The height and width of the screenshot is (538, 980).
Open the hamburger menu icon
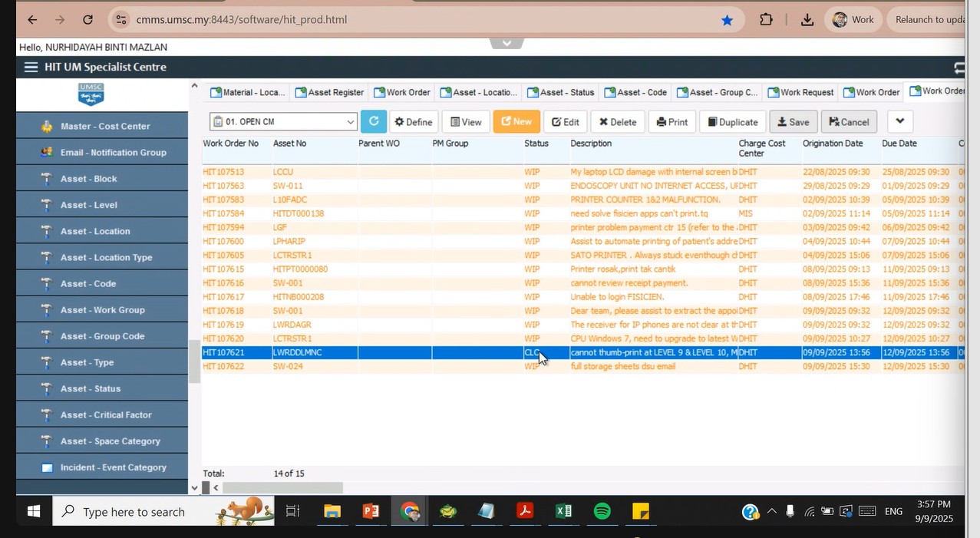click(31, 68)
